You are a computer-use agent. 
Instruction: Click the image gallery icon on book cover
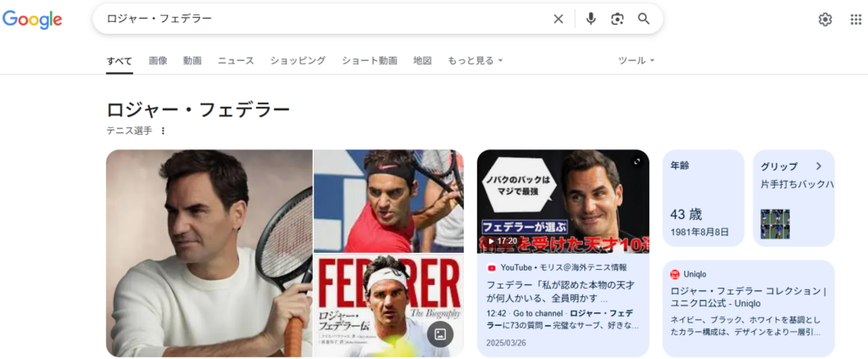point(440,334)
